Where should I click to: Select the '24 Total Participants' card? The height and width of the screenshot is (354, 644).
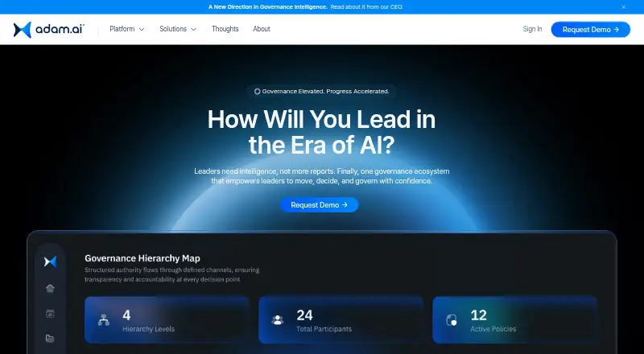coord(341,320)
